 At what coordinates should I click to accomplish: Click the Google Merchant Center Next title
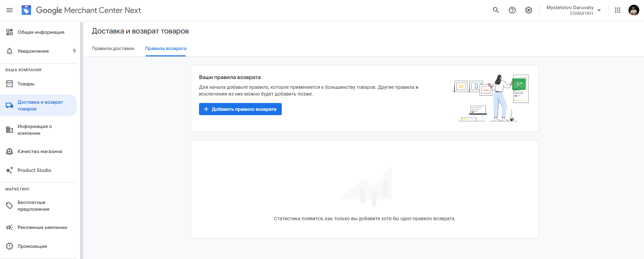(89, 10)
